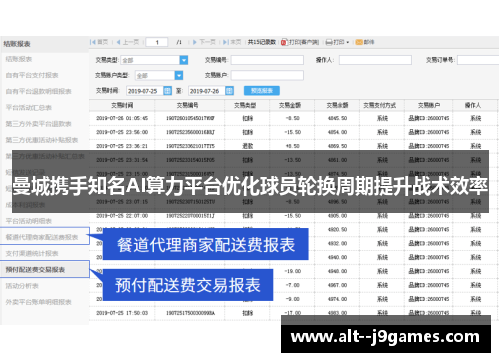Click balance value 4869.50
Image resolution: width=500 pixels, height=362 pixels.
click(337, 146)
